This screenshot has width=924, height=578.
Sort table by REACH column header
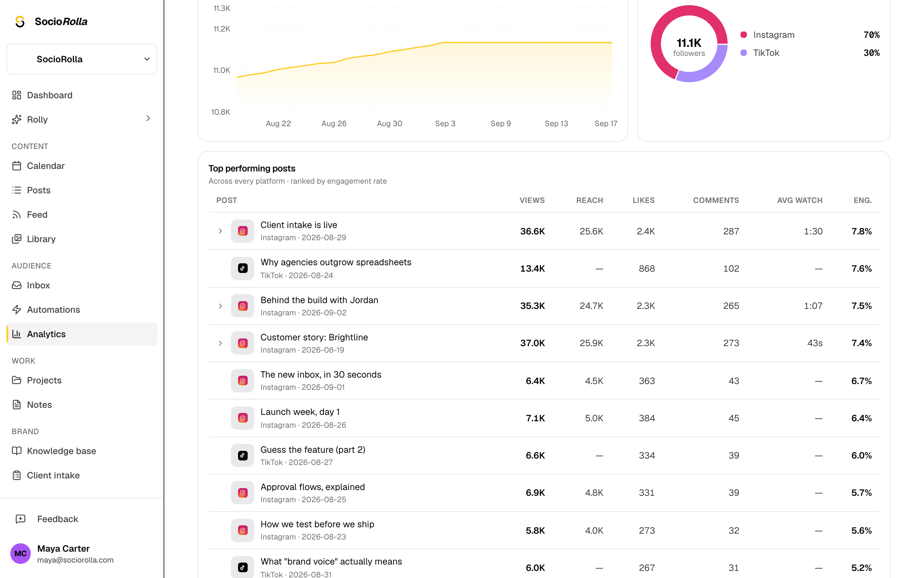[589, 200]
